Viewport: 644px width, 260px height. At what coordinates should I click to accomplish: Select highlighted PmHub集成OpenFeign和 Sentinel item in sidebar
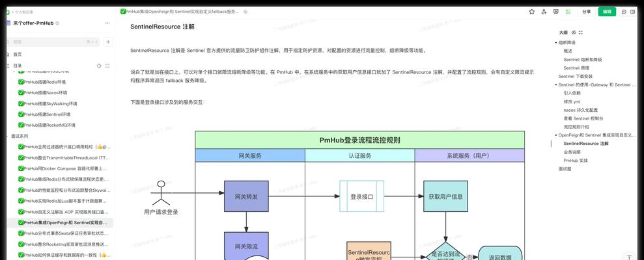tap(60, 223)
